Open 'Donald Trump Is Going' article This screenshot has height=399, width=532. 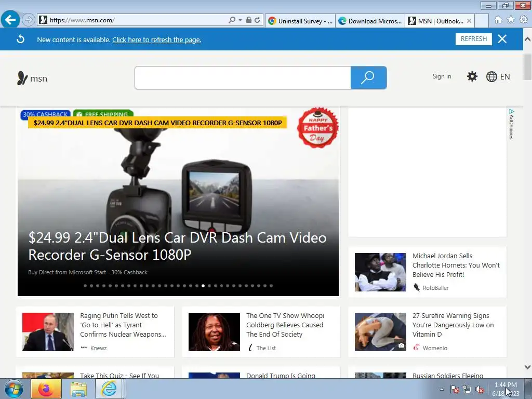[281, 375]
